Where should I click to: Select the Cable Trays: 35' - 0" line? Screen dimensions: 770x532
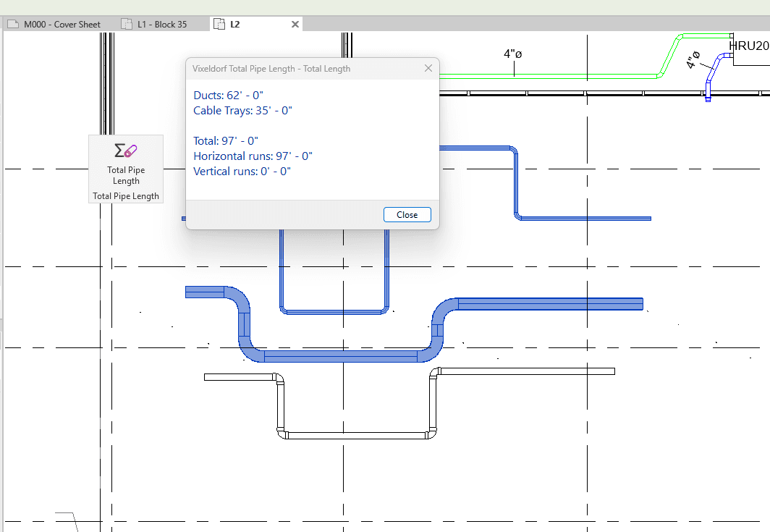click(x=242, y=111)
